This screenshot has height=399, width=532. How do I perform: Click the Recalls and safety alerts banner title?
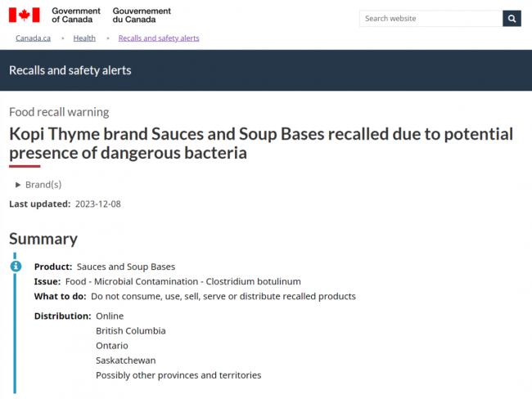click(70, 70)
